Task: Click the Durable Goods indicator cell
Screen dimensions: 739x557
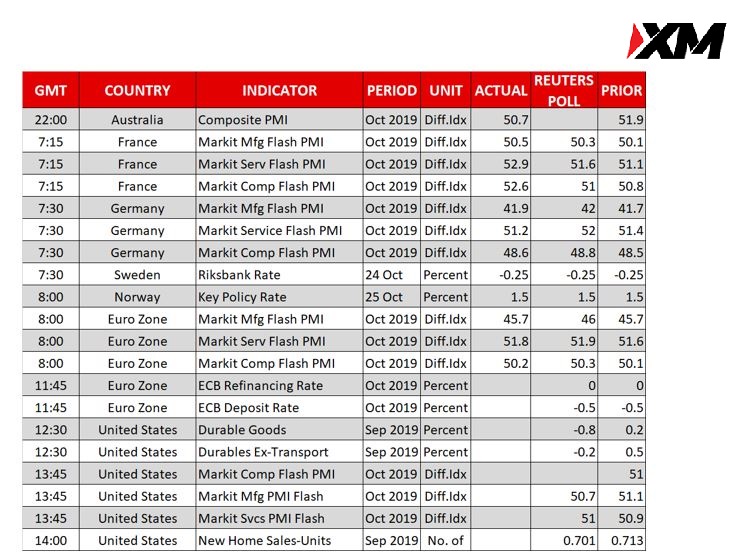Action: pyautogui.click(x=279, y=430)
